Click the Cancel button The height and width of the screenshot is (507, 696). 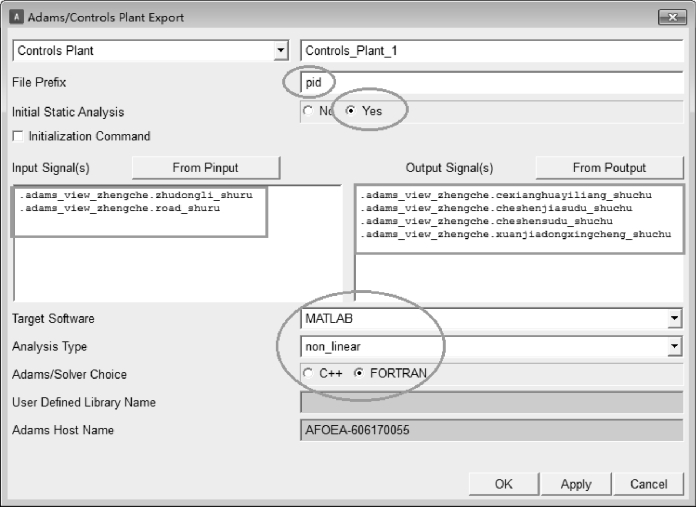(649, 484)
